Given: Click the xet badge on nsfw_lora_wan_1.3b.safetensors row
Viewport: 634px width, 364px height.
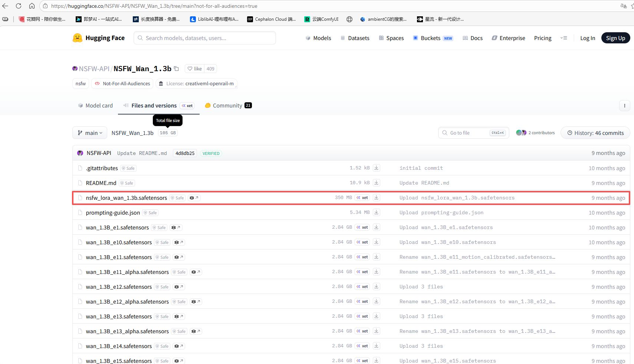Looking at the screenshot, I should (x=362, y=198).
